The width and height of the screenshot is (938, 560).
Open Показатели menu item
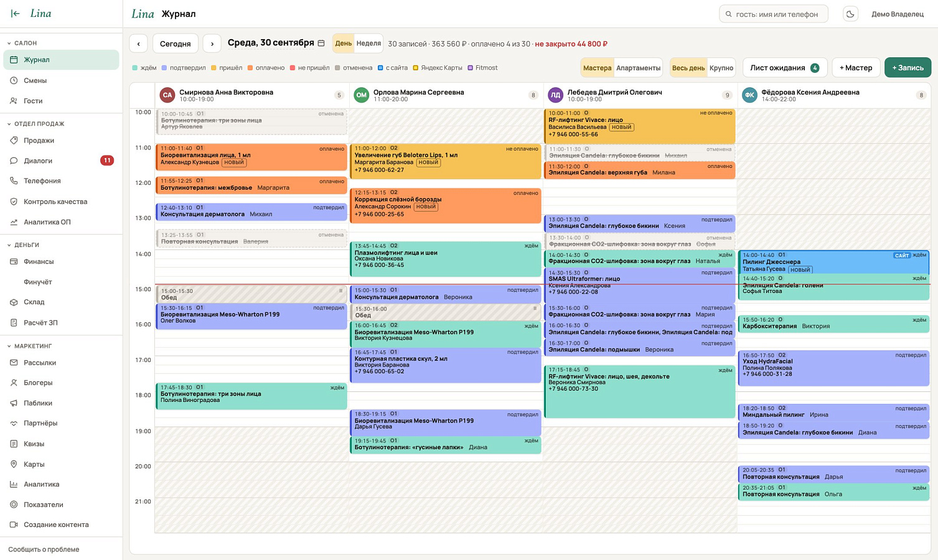61,505
